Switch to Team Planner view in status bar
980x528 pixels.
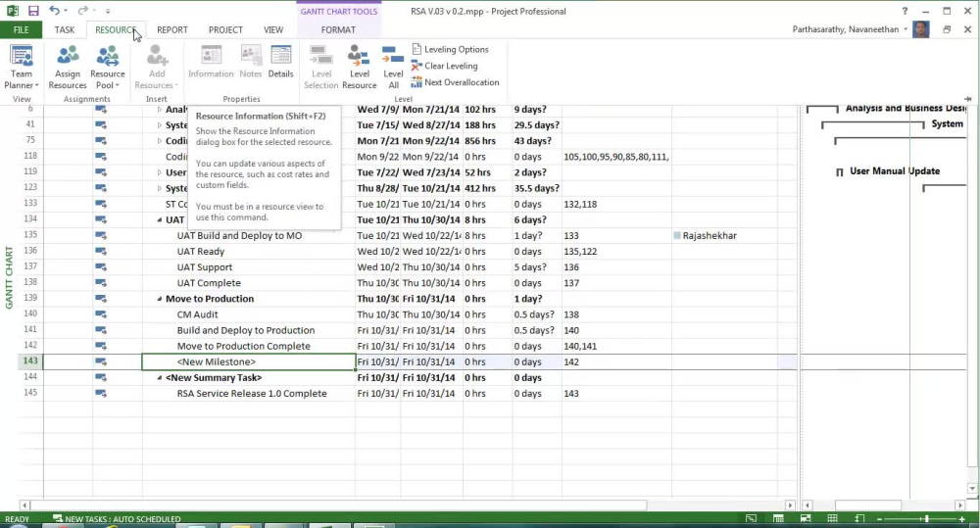[806, 518]
